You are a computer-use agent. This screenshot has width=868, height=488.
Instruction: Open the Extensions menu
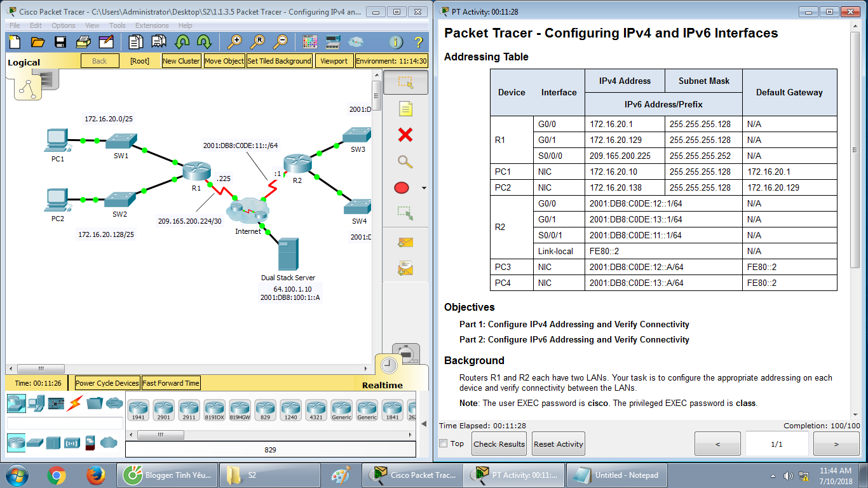[152, 25]
